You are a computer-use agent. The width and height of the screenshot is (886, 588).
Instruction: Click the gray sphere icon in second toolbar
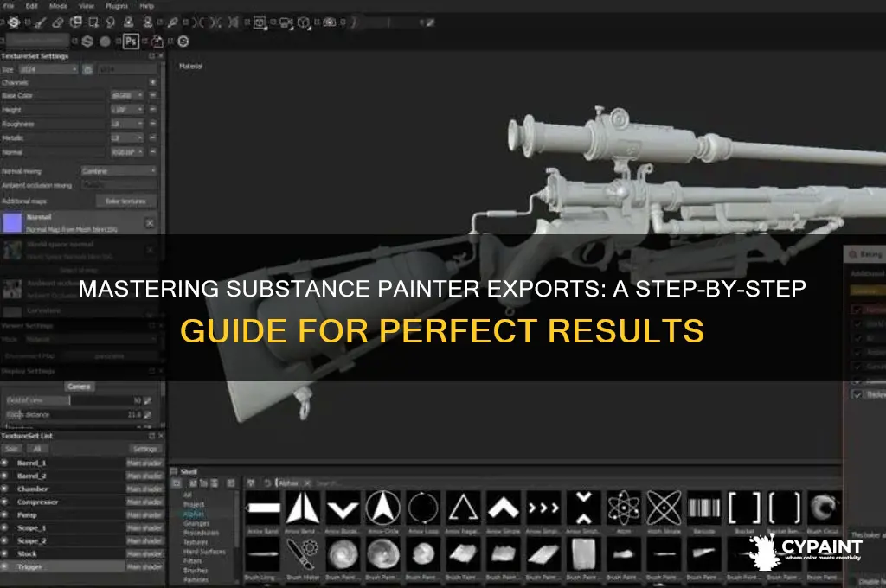(105, 42)
